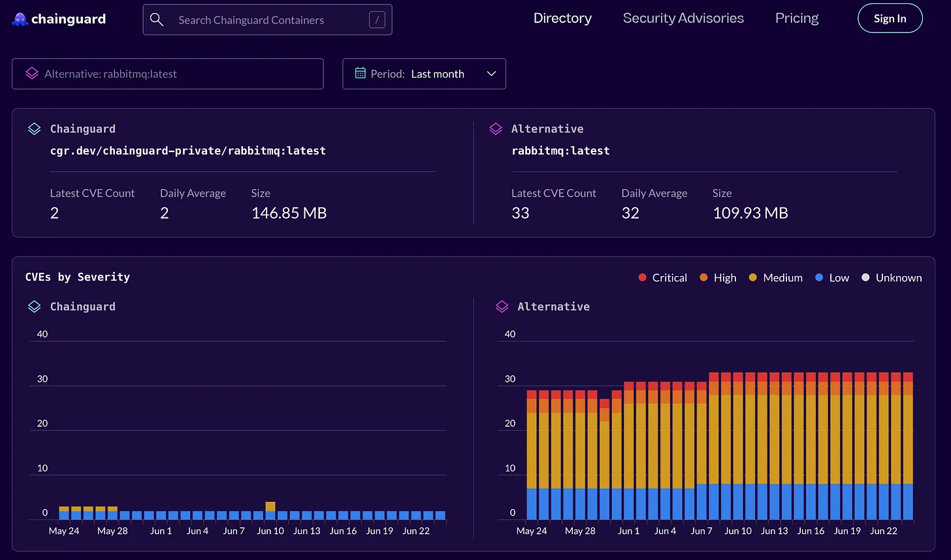
Task: Go to Security Advisories page
Action: (683, 18)
